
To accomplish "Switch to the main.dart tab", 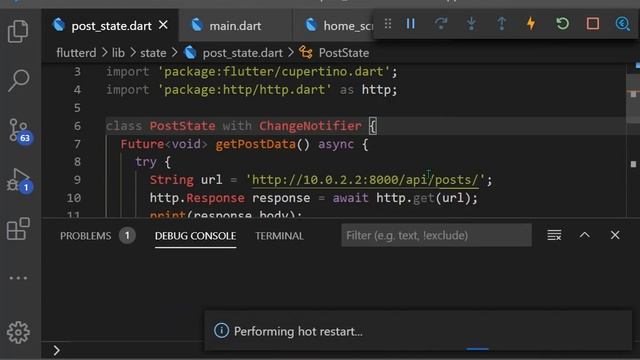I will 235,26.
